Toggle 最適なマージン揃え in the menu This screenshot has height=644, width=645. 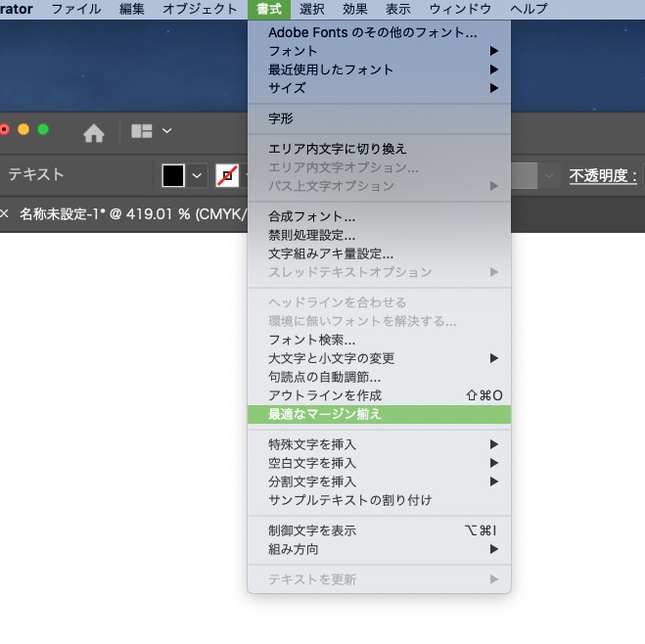325,414
